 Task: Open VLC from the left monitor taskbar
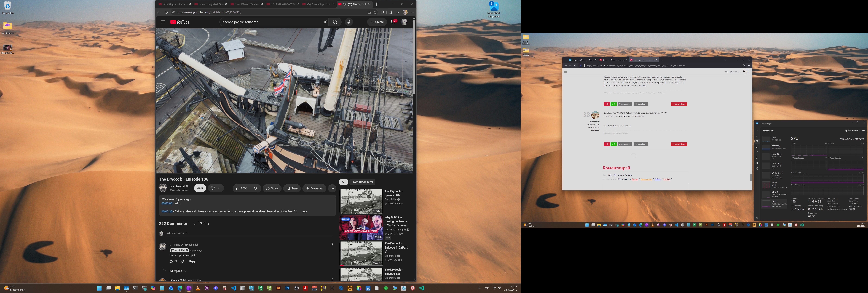click(198, 288)
